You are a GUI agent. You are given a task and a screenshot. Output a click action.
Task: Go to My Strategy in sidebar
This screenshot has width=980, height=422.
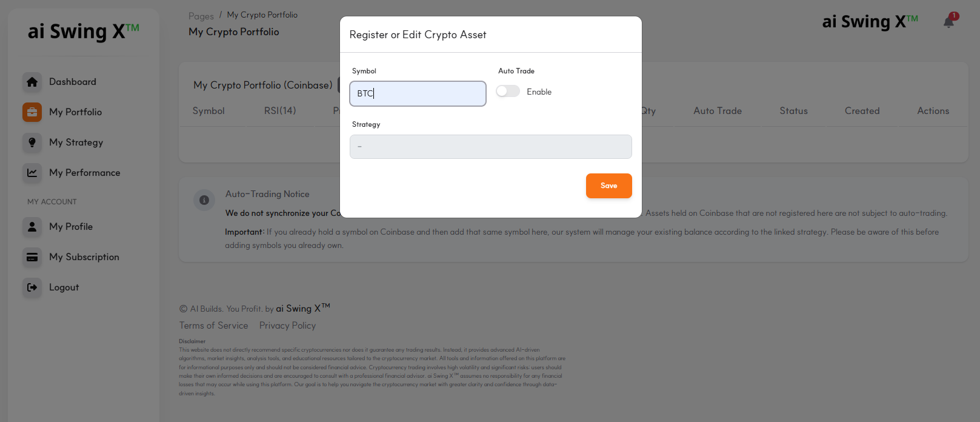click(76, 142)
